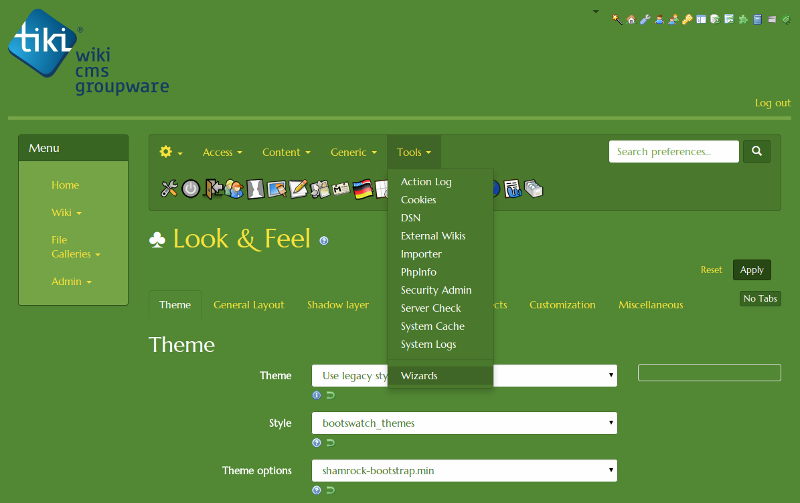Select Server Check from Tools menu
Screen dimensions: 800x503
coord(431,308)
